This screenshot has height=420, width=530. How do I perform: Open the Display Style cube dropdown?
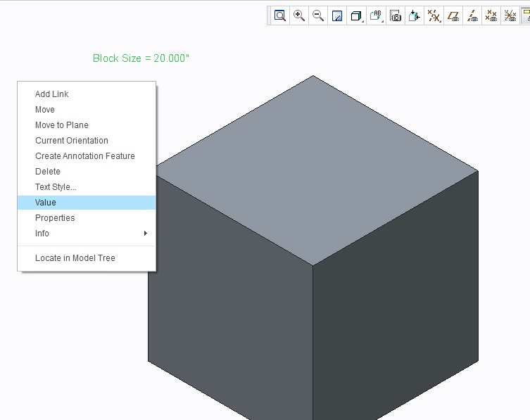[356, 15]
